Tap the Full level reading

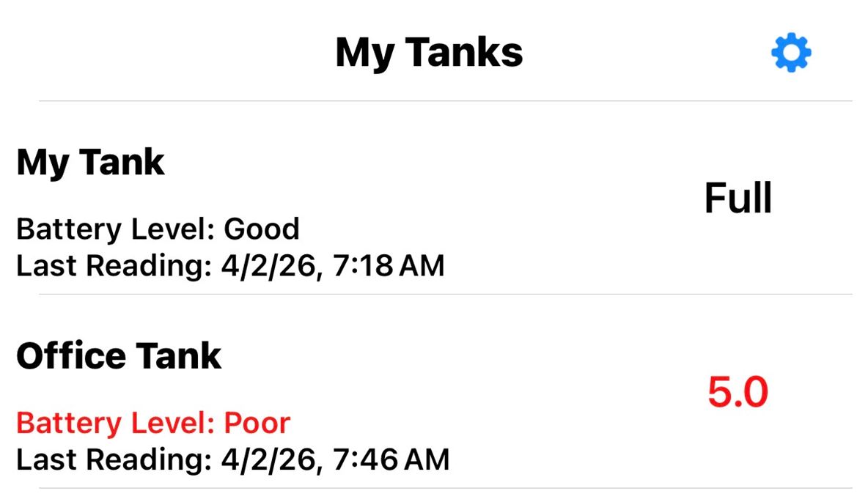pyautogui.click(x=738, y=198)
